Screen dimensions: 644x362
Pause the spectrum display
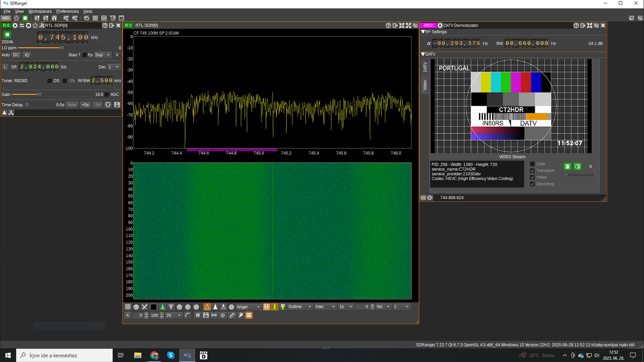pos(198,315)
